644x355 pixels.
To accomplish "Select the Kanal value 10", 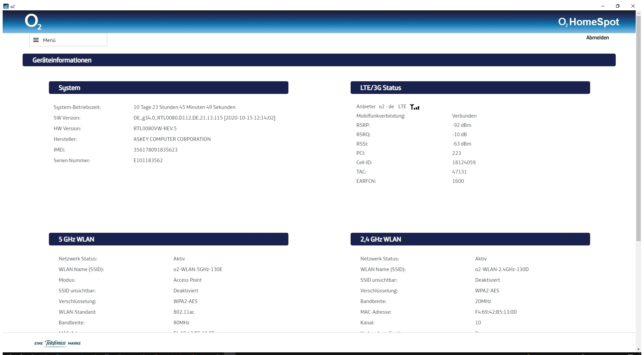I will 478,323.
